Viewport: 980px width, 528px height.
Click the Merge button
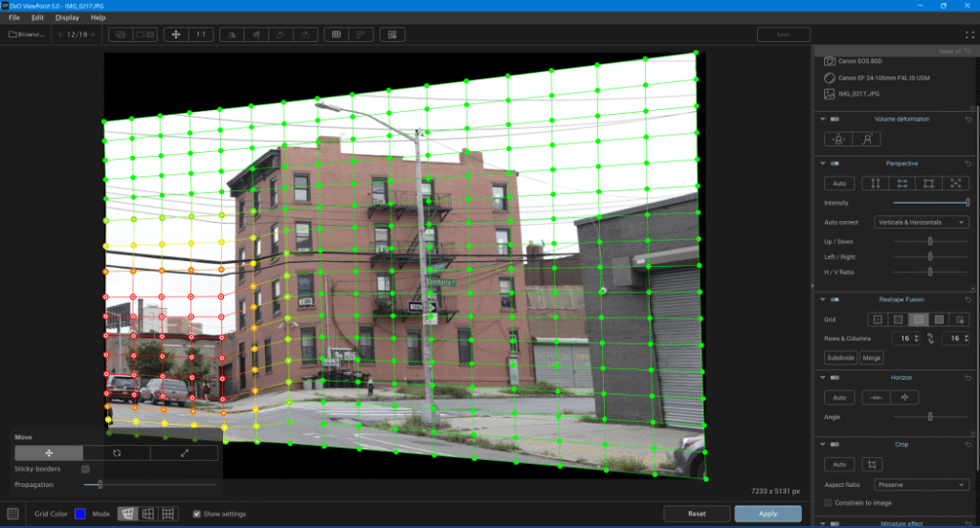click(x=871, y=358)
